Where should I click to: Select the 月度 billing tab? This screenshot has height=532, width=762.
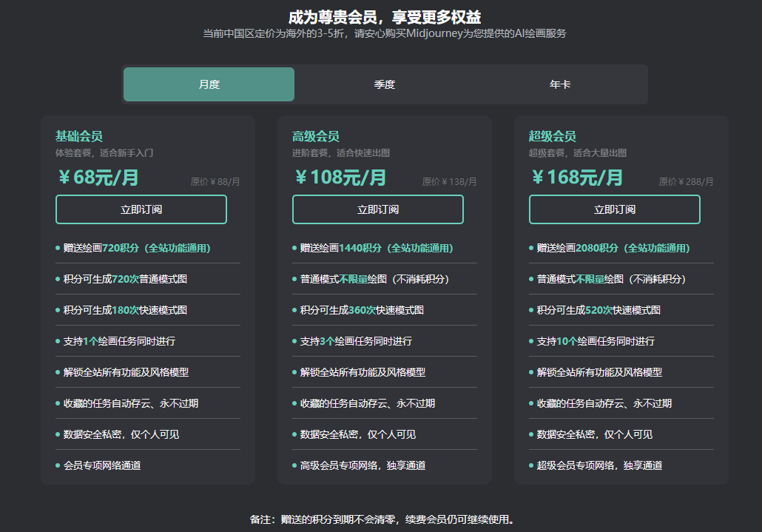209,84
